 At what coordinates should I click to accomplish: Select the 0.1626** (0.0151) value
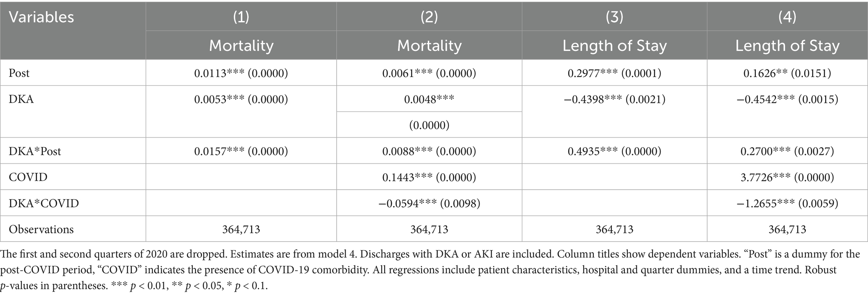point(787,73)
